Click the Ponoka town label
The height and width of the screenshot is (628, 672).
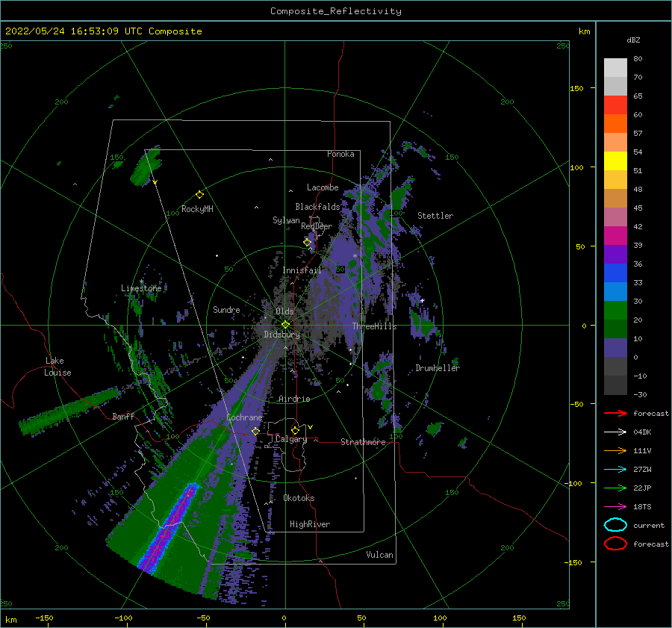(340, 154)
